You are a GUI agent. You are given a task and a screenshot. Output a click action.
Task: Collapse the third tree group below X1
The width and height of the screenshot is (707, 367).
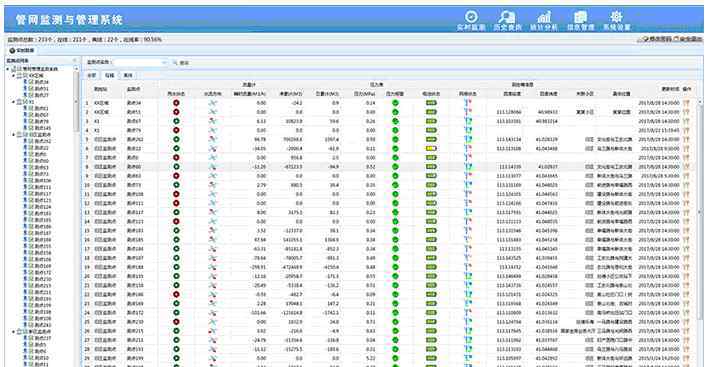pos(14,134)
